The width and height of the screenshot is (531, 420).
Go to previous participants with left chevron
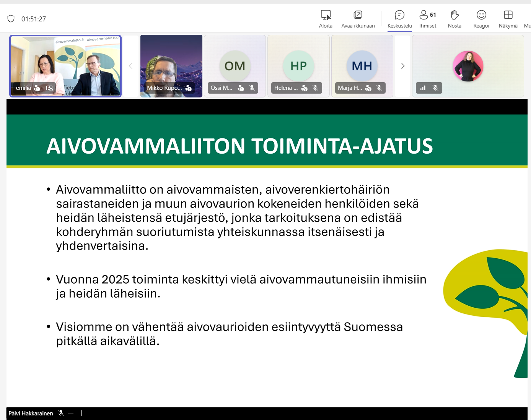[x=131, y=66]
